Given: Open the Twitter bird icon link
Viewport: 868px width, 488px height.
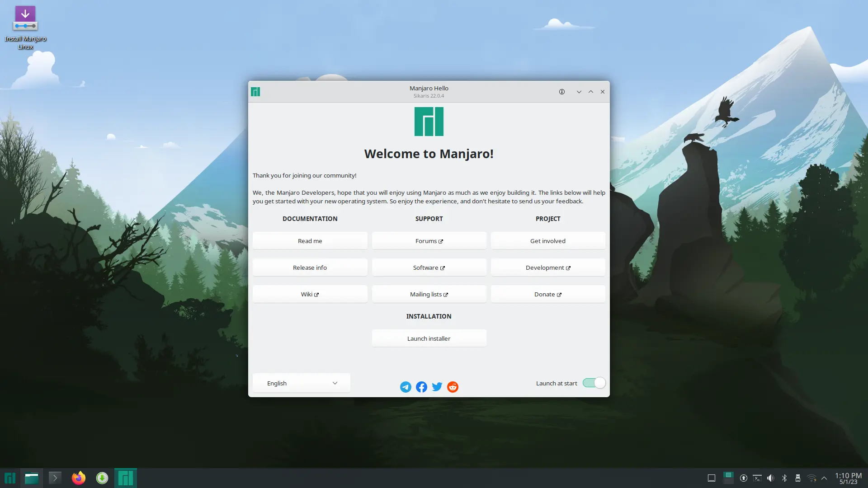Looking at the screenshot, I should [x=437, y=387].
